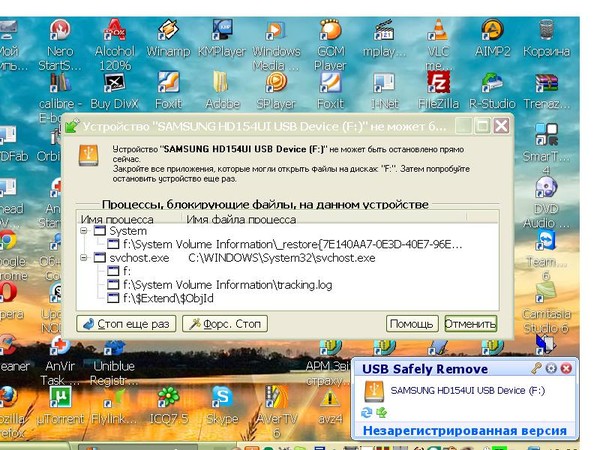
Task: Open the Flylink desktop icon
Action: click(x=114, y=406)
